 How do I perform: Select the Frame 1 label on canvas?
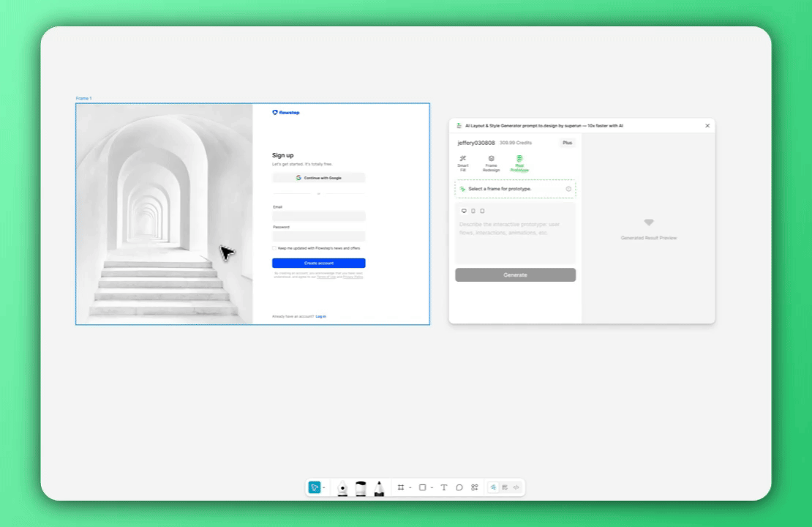click(x=83, y=98)
